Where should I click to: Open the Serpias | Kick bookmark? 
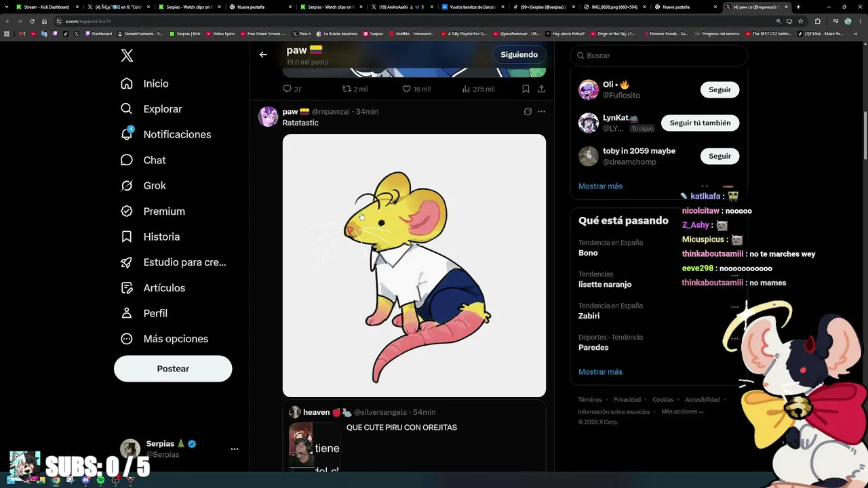click(185, 33)
